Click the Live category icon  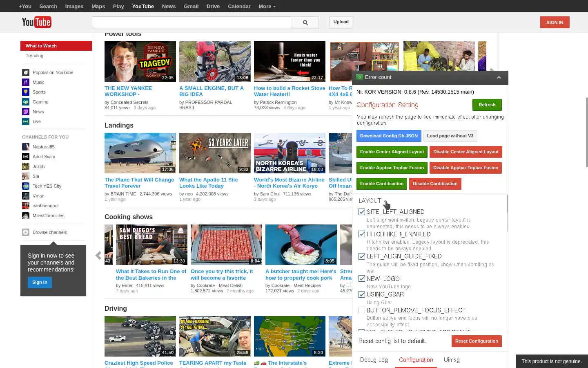pos(26,121)
